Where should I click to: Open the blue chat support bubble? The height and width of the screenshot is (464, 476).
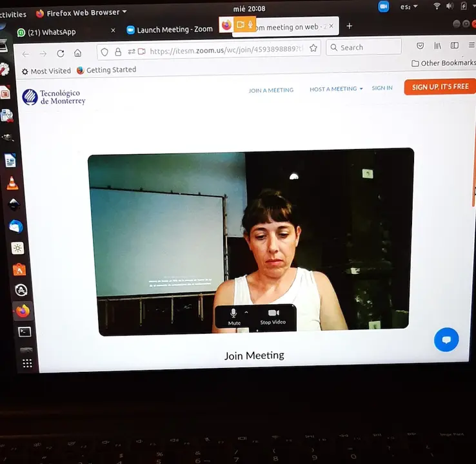[x=446, y=339]
